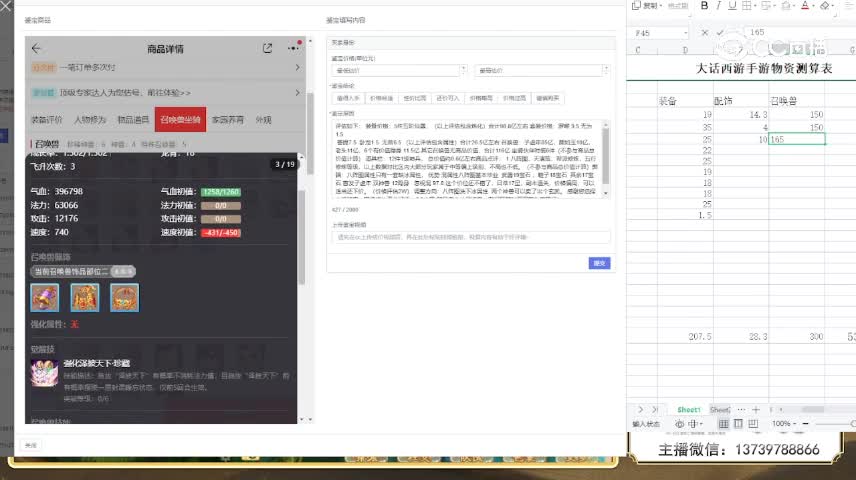Screen dimensions: 856x480
Task: Click the 关闭 button at bottom left
Action: 31,445
